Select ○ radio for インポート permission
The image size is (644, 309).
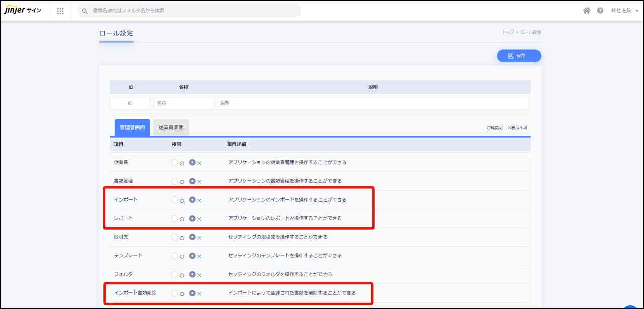coord(175,200)
